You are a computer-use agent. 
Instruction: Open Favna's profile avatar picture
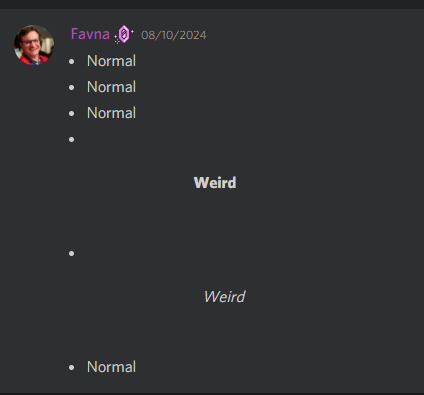pyautogui.click(x=34, y=45)
